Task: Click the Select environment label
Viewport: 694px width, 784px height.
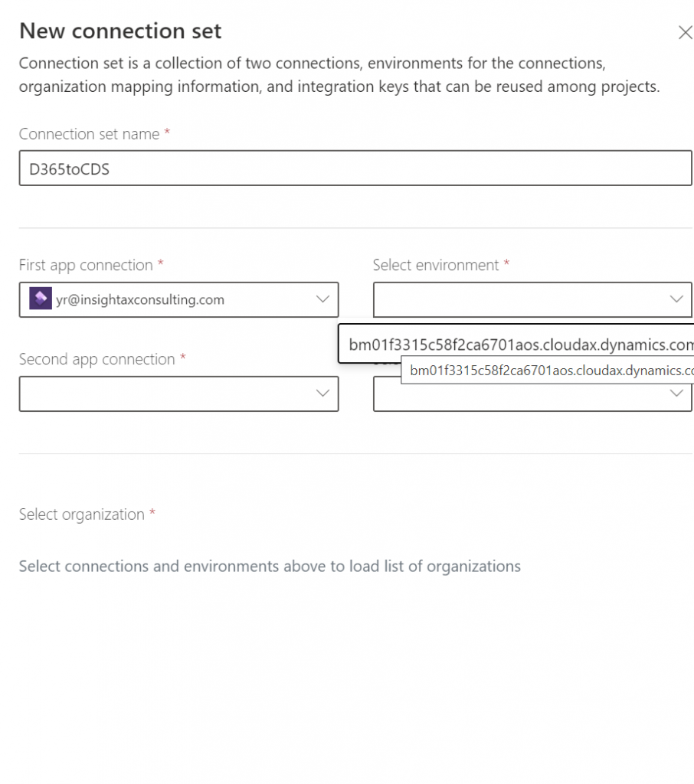Action: (x=436, y=266)
